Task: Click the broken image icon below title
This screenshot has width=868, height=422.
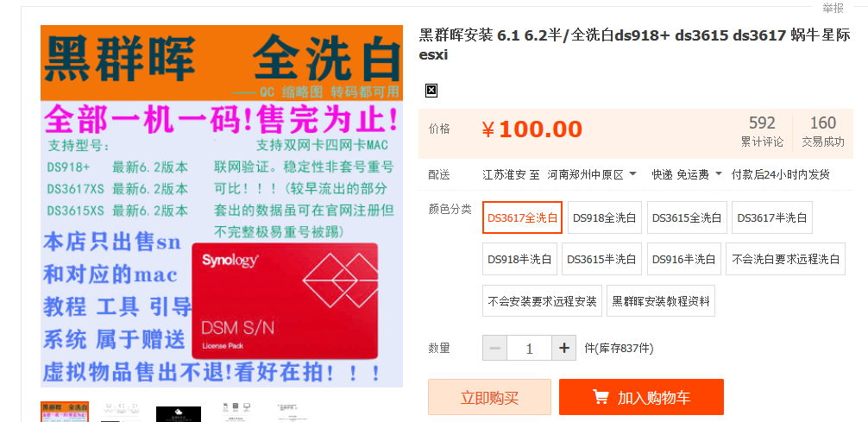Action: (x=431, y=91)
